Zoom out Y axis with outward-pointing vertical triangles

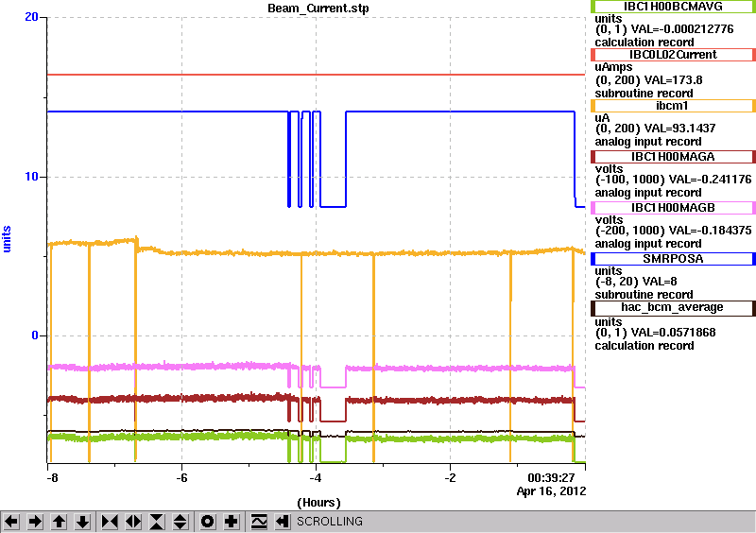[180, 522]
